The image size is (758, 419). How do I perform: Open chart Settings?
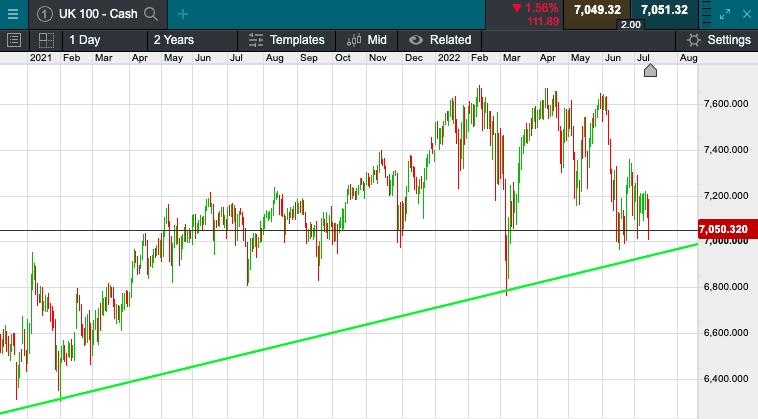tap(717, 40)
